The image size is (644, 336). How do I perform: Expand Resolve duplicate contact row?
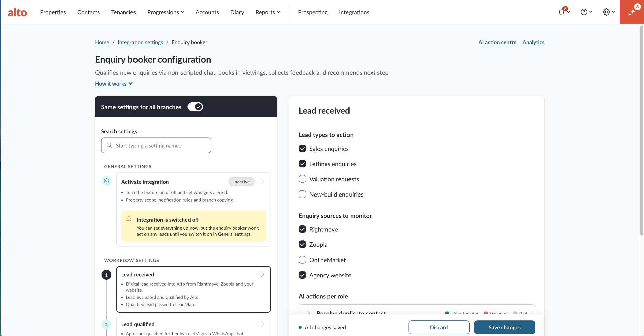click(x=309, y=313)
